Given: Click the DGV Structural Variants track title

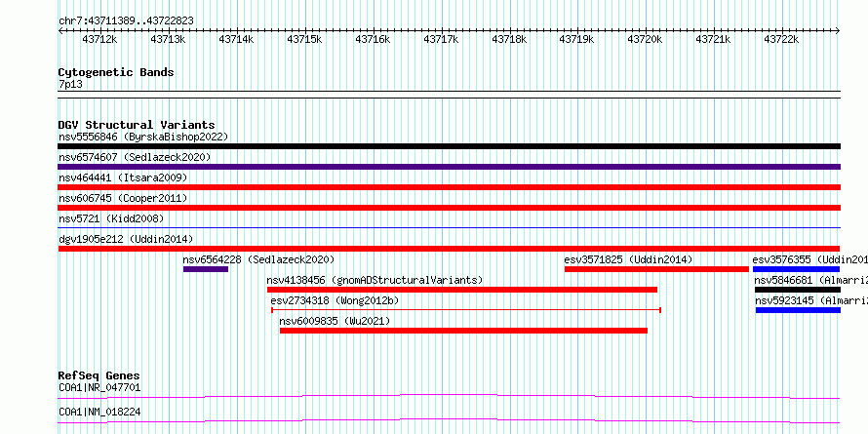Looking at the screenshot, I should tap(137, 125).
